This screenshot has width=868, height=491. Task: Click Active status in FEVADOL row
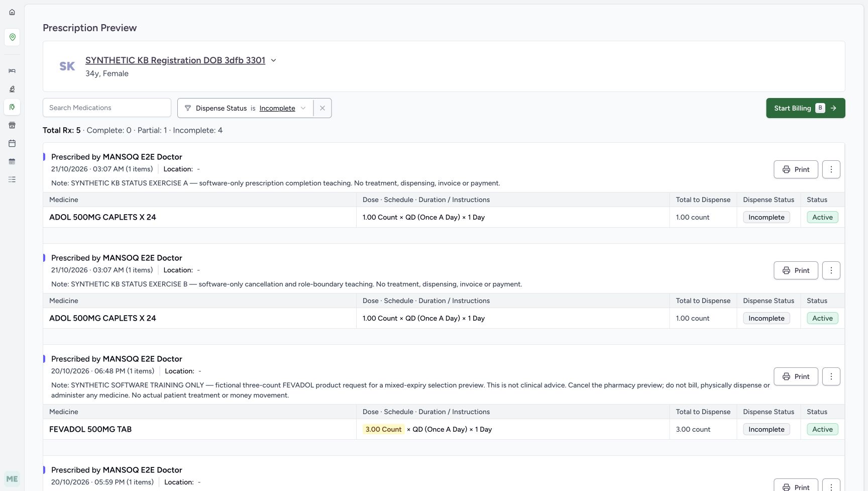822,429
